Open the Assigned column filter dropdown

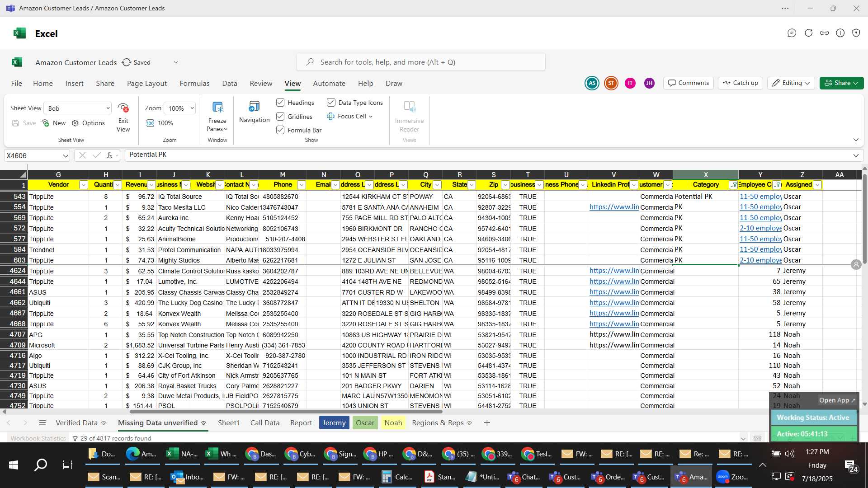pyautogui.click(x=817, y=185)
